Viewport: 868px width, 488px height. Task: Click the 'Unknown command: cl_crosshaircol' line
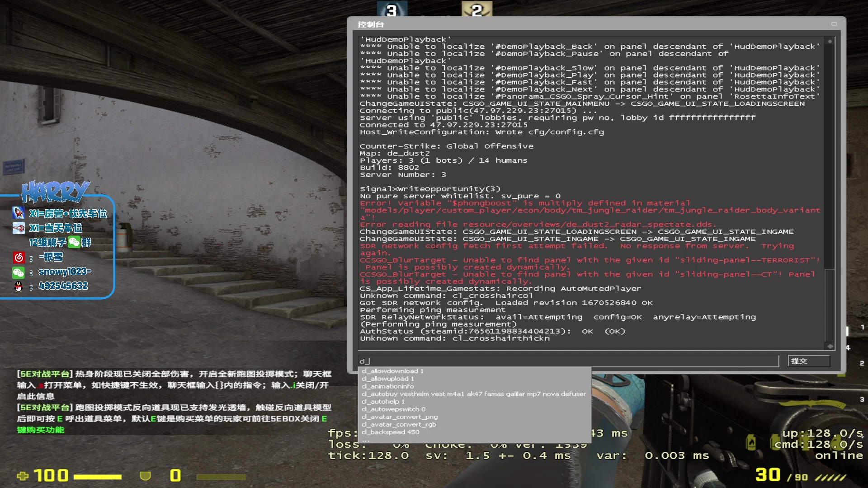coord(446,296)
